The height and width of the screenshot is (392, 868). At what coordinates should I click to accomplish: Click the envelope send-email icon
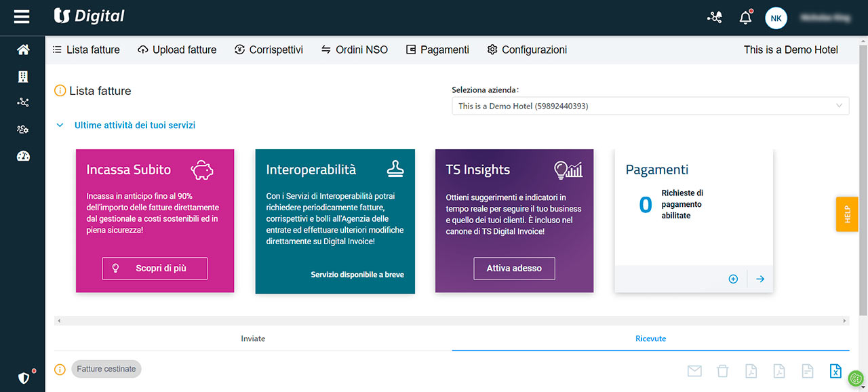[x=694, y=371]
